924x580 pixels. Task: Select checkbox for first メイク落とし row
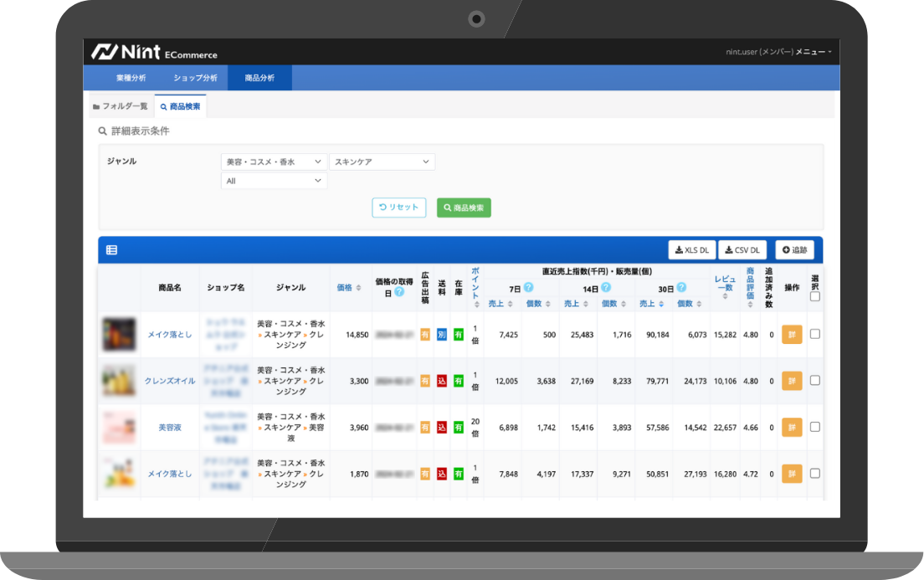coord(815,334)
